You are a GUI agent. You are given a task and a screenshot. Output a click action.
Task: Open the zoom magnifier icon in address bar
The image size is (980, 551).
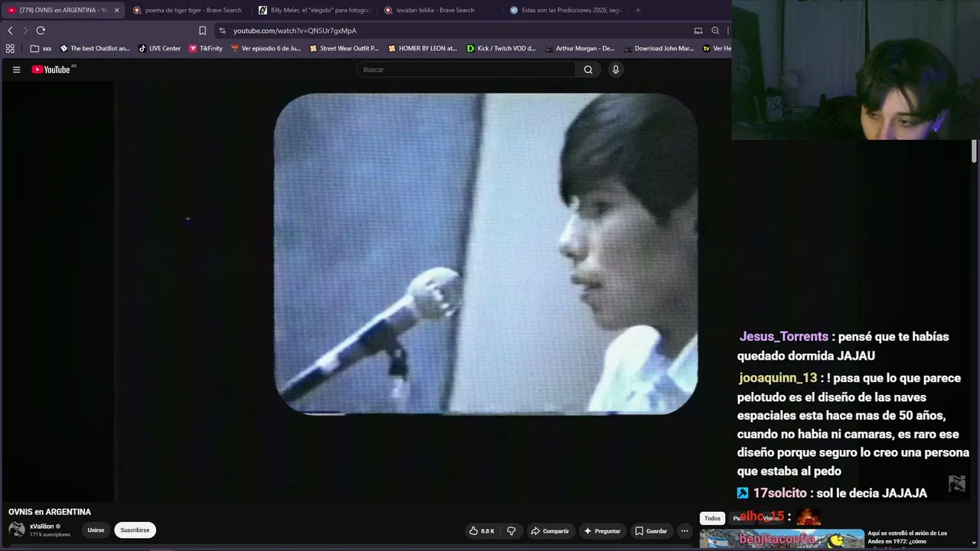point(715,31)
